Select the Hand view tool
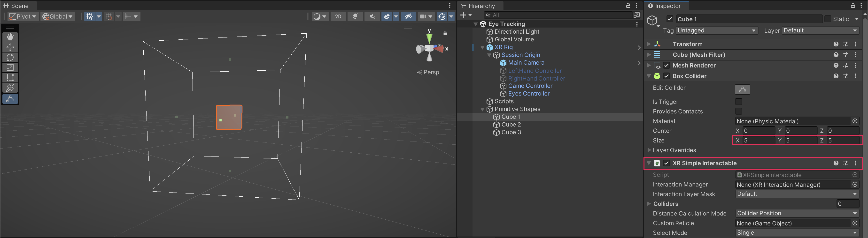868x238 pixels. tap(10, 37)
